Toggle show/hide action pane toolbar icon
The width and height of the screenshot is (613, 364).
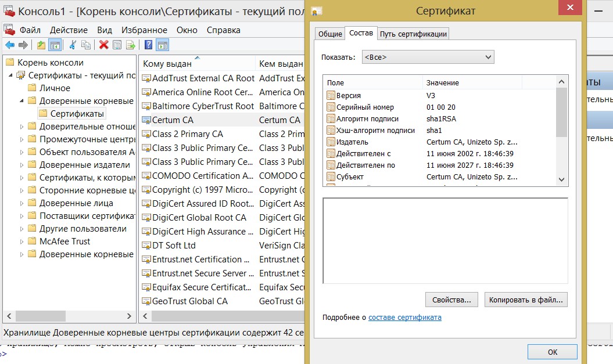[x=163, y=45]
